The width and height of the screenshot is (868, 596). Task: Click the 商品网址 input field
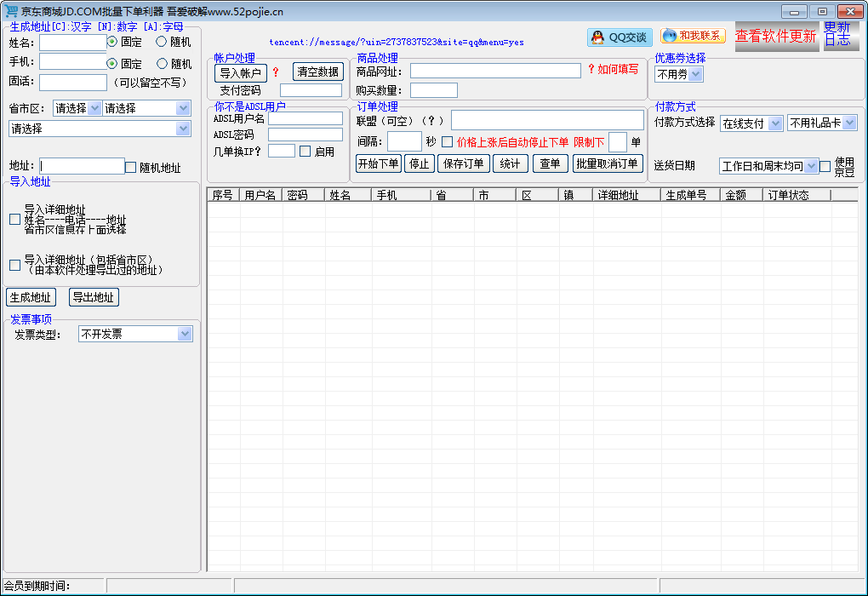point(495,71)
